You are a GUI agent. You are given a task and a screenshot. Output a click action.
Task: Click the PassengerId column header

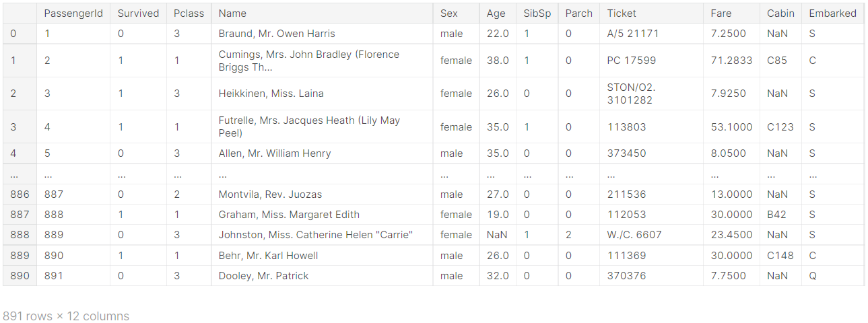73,13
